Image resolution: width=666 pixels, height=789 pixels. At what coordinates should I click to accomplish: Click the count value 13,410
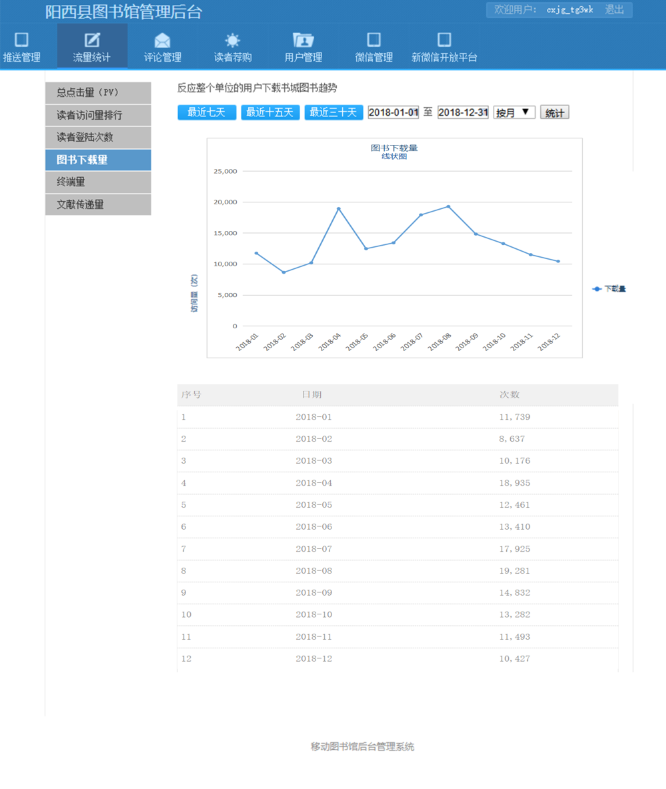pos(515,527)
